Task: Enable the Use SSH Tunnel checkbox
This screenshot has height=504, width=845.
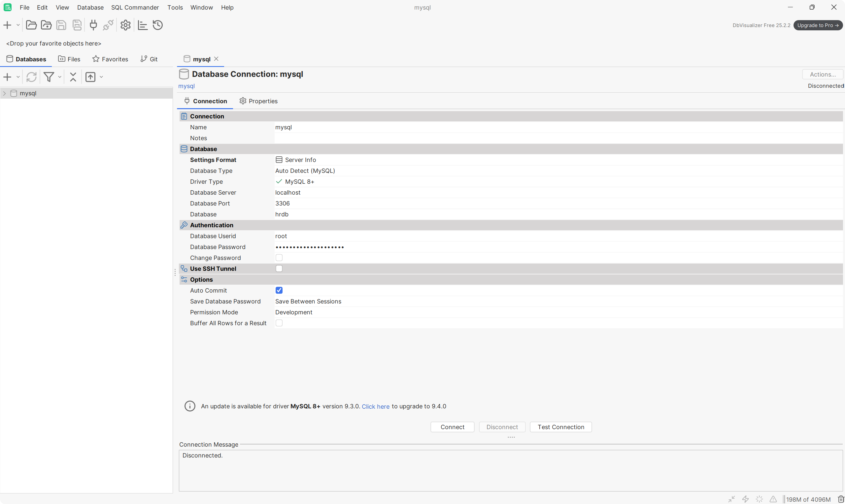Action: pyautogui.click(x=279, y=268)
